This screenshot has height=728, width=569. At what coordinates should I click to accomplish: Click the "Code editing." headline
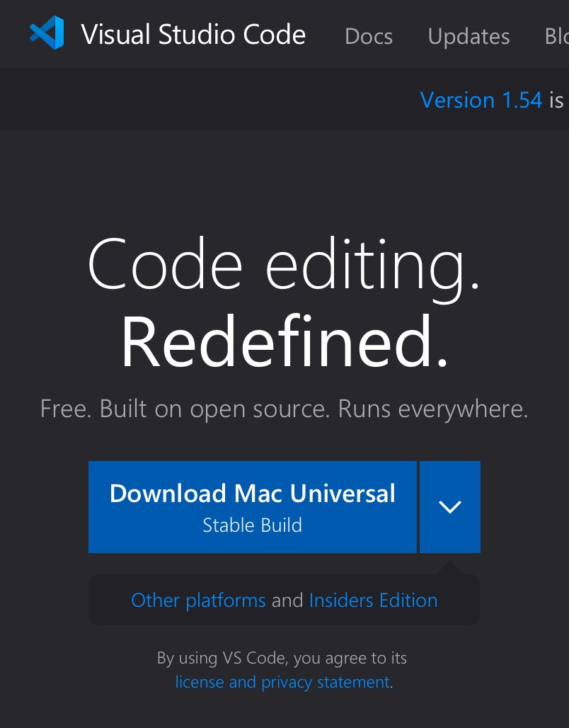(284, 265)
